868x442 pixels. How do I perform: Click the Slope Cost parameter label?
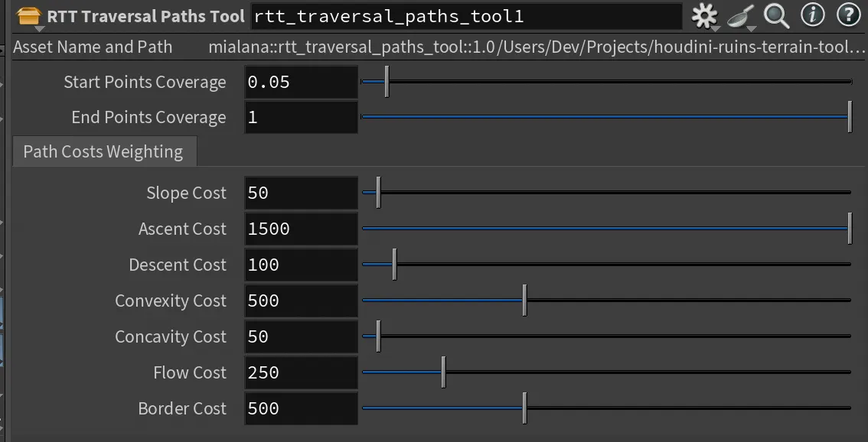click(186, 193)
